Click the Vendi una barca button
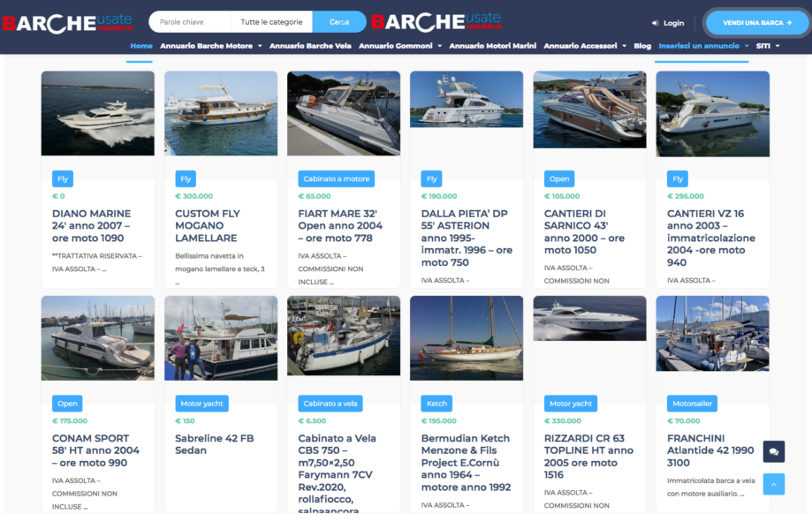 [x=757, y=23]
